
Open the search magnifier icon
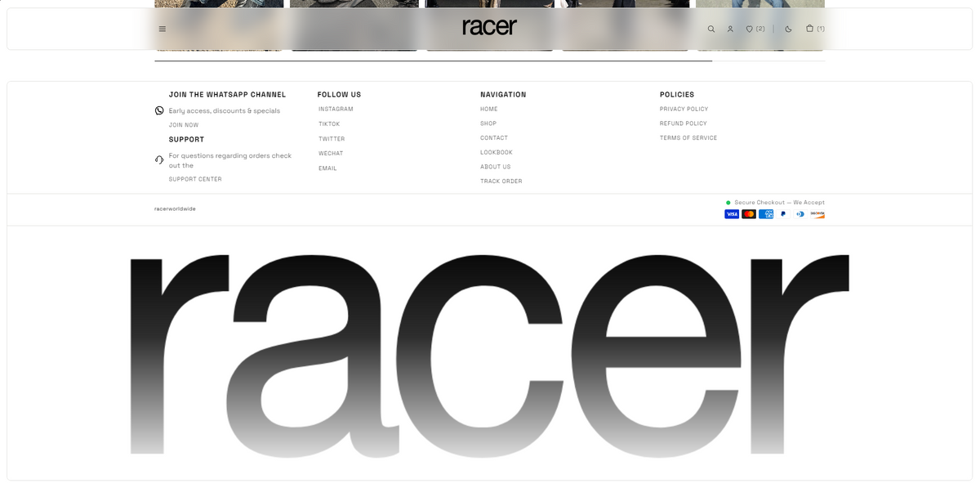(711, 29)
